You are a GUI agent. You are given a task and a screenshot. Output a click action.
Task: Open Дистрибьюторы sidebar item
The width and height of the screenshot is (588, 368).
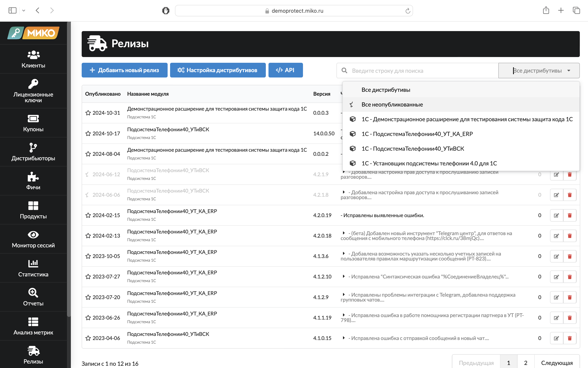33,152
